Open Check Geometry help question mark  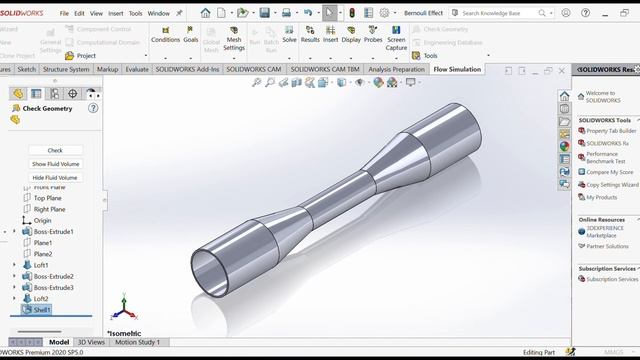tap(93, 108)
